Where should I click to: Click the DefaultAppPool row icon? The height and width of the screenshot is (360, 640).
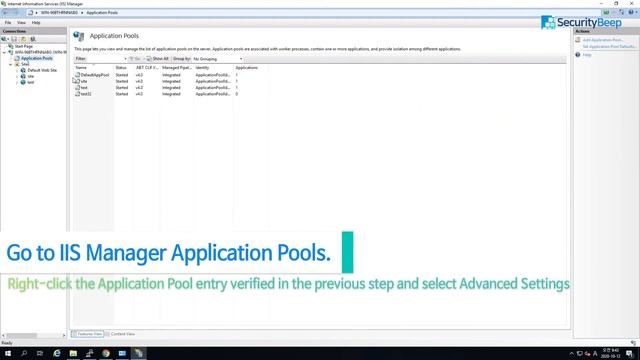point(78,75)
